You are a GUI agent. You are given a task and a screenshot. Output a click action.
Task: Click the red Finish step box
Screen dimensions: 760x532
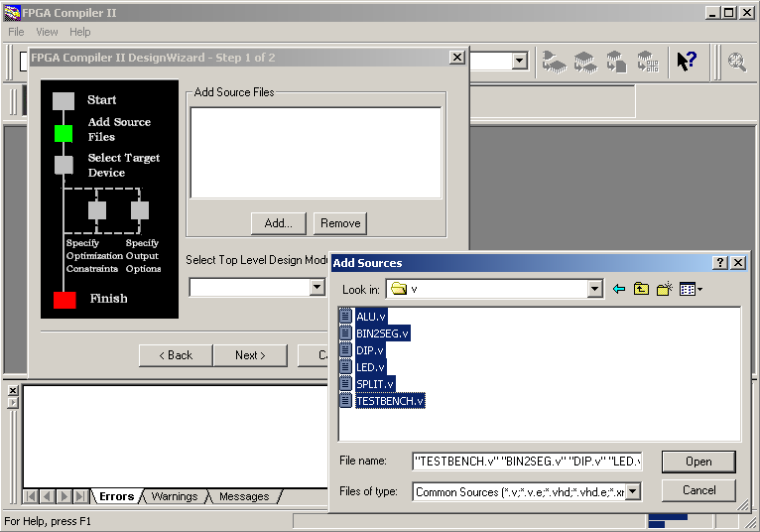pos(64,300)
